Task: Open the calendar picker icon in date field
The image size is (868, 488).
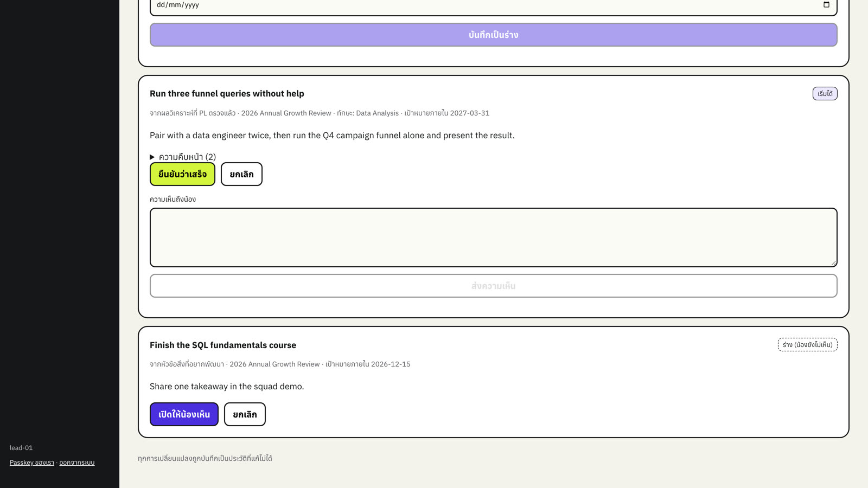Action: 826,5
